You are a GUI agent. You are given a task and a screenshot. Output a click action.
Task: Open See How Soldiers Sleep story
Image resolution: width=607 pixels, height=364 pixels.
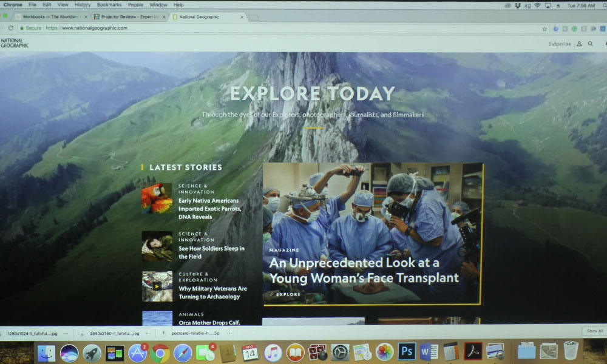(x=211, y=252)
